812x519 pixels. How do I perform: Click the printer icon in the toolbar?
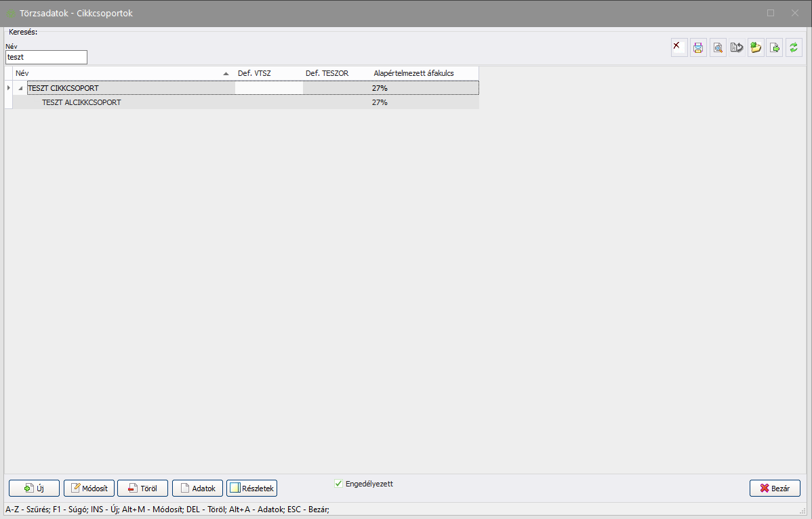tap(698, 47)
